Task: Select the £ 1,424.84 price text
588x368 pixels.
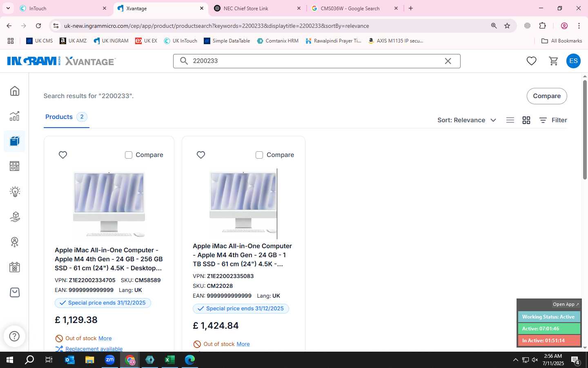Action: click(x=216, y=326)
